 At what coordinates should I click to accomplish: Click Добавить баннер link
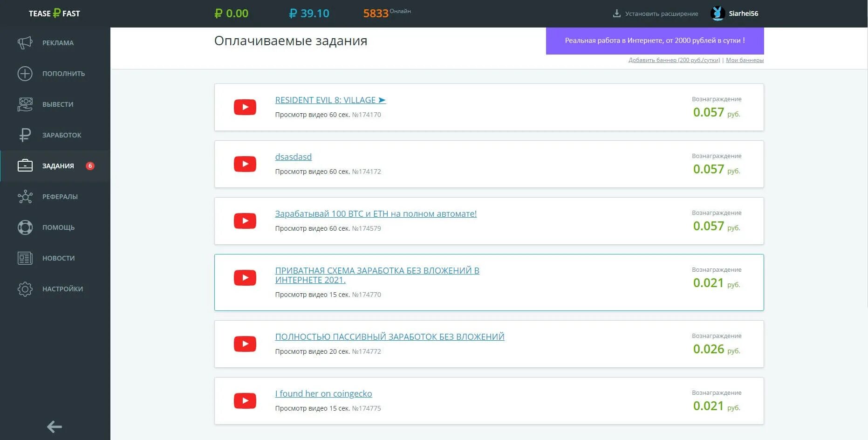pyautogui.click(x=674, y=60)
